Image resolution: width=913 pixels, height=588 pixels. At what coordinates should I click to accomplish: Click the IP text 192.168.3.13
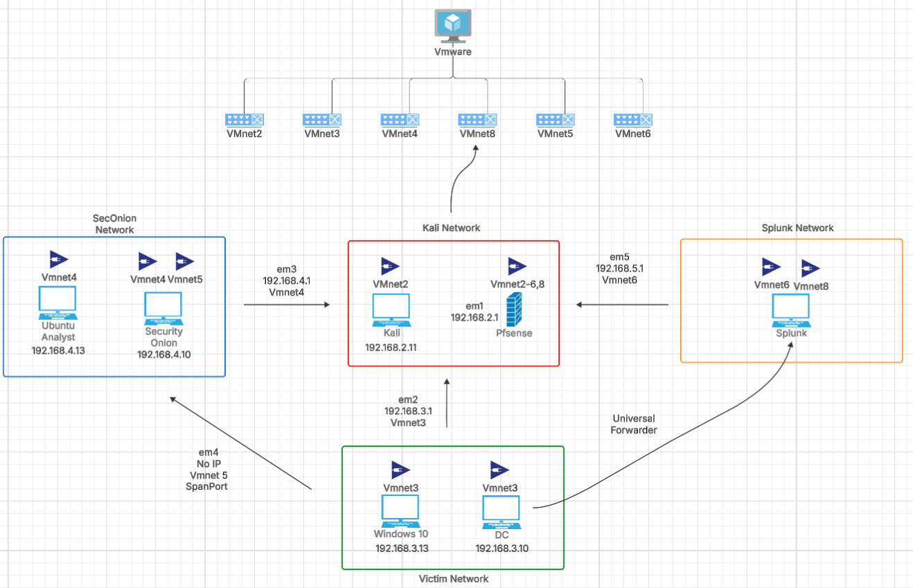(x=402, y=548)
